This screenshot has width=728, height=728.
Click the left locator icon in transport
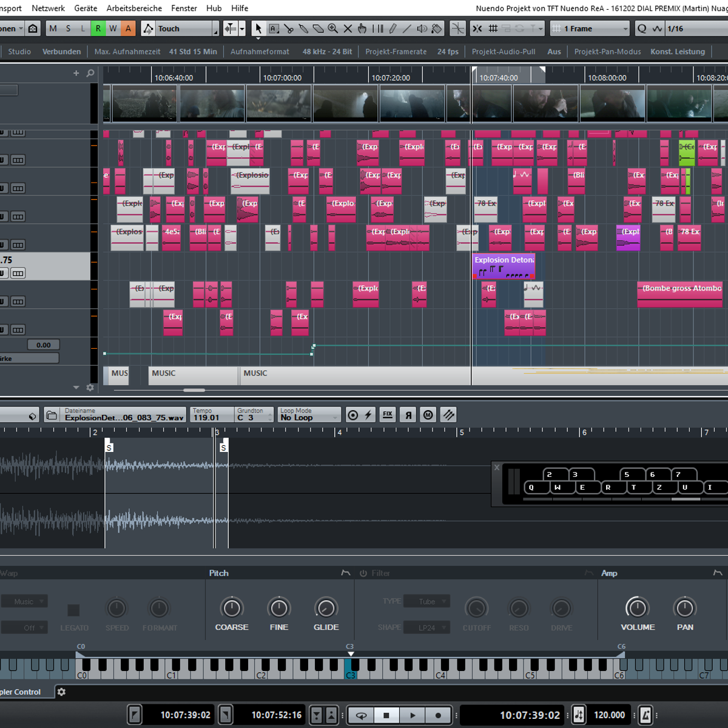[x=135, y=715]
